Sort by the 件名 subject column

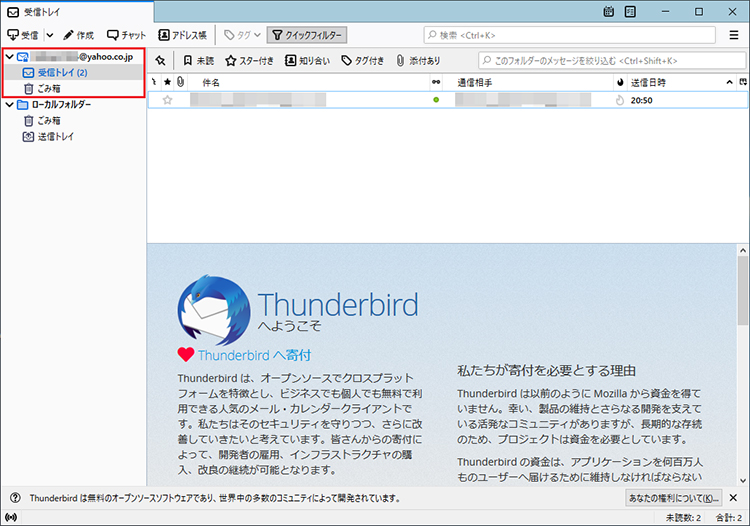(309, 82)
